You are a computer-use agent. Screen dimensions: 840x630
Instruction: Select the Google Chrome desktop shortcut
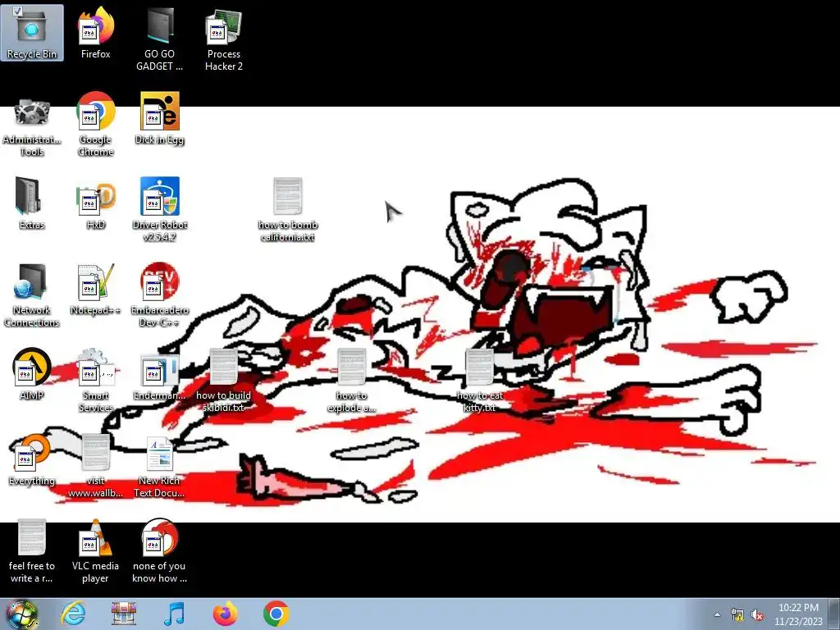click(95, 125)
